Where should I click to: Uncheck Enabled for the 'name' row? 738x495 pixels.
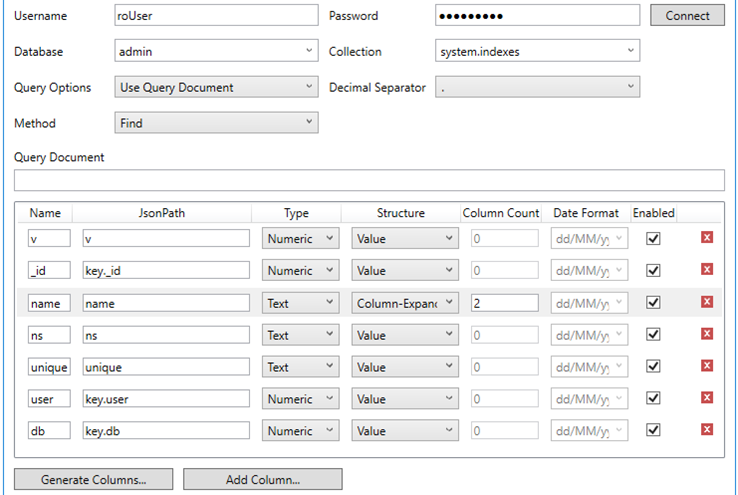pyautogui.click(x=654, y=303)
